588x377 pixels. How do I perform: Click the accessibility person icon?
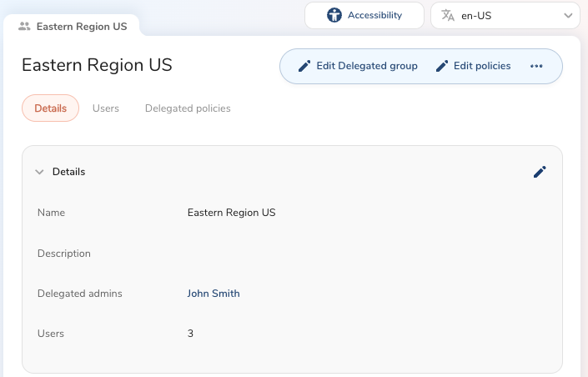334,15
